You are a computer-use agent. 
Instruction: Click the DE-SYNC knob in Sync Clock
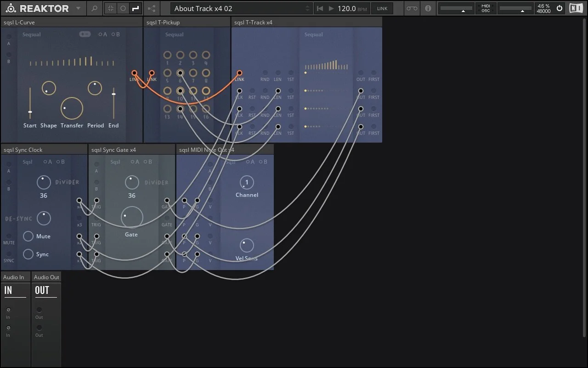coord(44,218)
